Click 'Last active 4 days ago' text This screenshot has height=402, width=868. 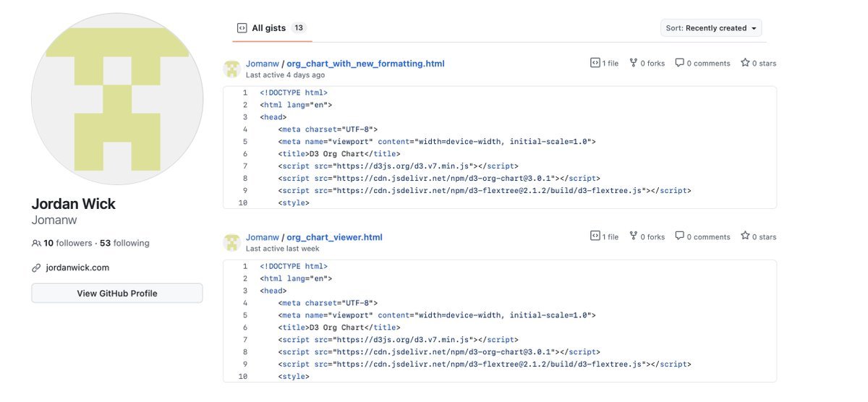pos(285,75)
